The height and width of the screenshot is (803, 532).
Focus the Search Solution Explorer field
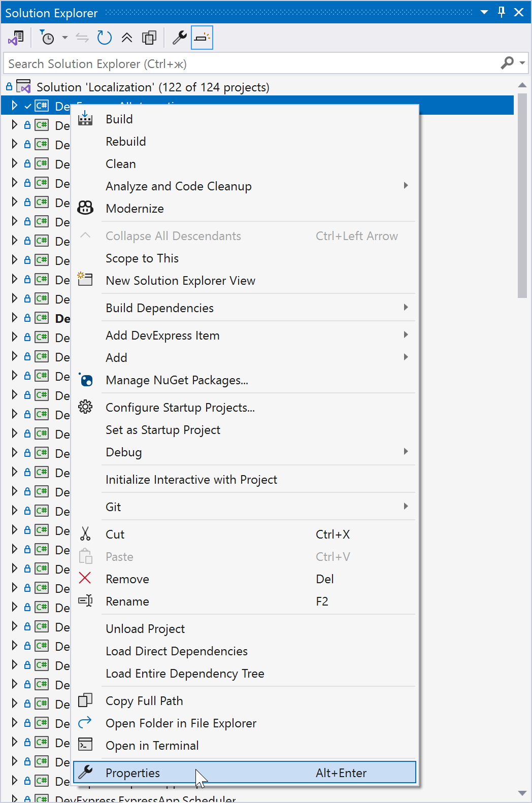click(251, 63)
